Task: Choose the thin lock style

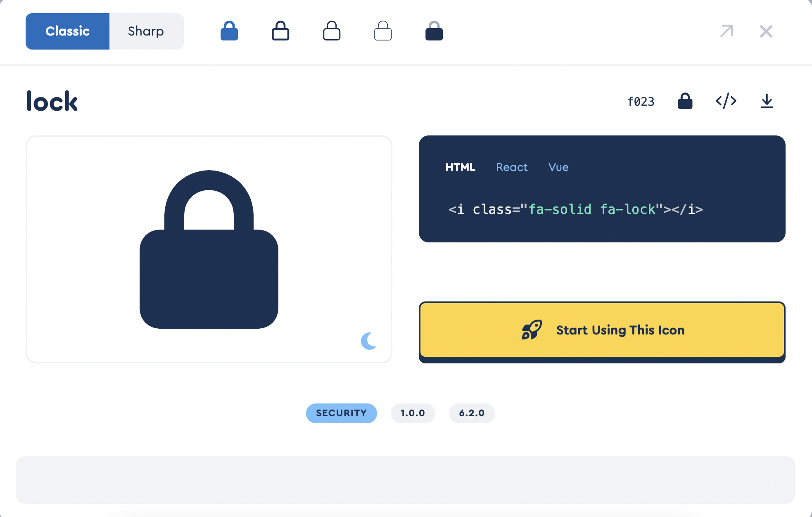Action: [383, 31]
